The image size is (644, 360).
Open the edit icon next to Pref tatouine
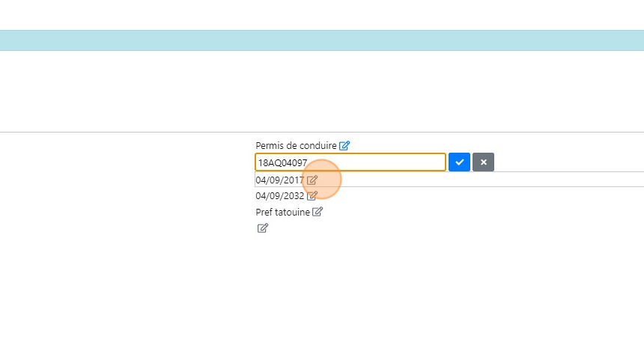[318, 212]
